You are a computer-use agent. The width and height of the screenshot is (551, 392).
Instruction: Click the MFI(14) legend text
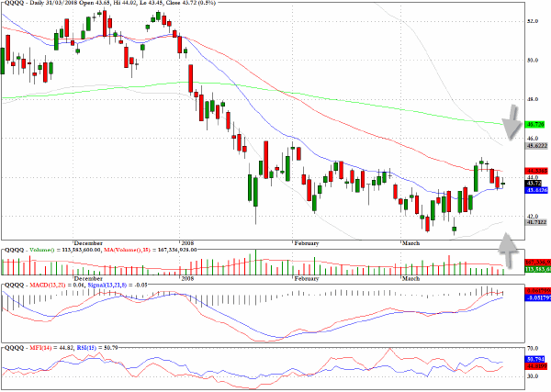40,348
